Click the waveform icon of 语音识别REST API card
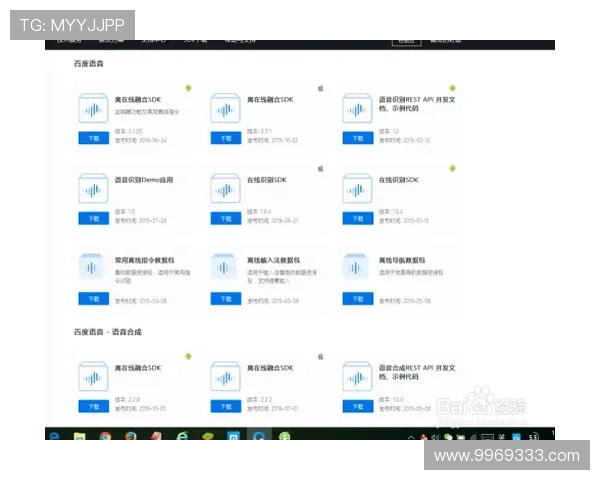Image resolution: width=600 pixels, height=480 pixels. coord(359,111)
